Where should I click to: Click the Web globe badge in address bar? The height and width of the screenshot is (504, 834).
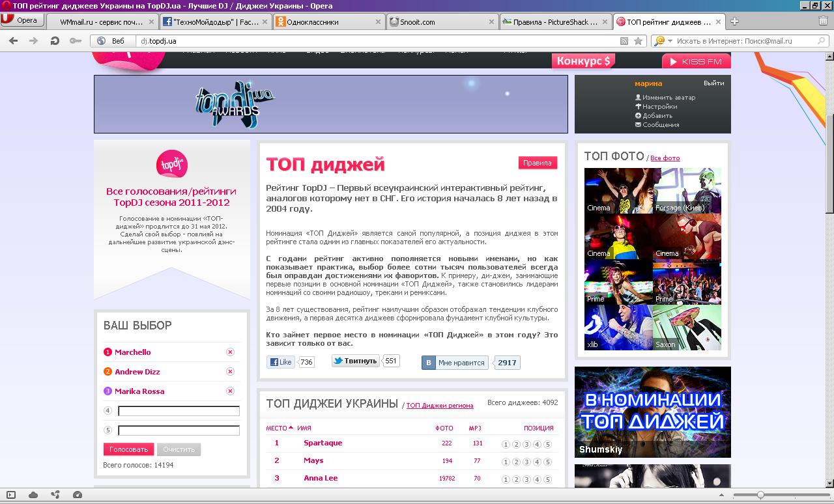pyautogui.click(x=112, y=40)
